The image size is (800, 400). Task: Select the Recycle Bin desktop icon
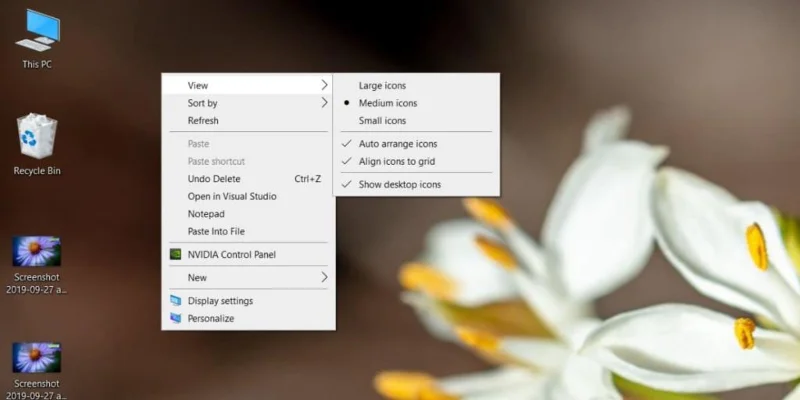click(x=37, y=136)
